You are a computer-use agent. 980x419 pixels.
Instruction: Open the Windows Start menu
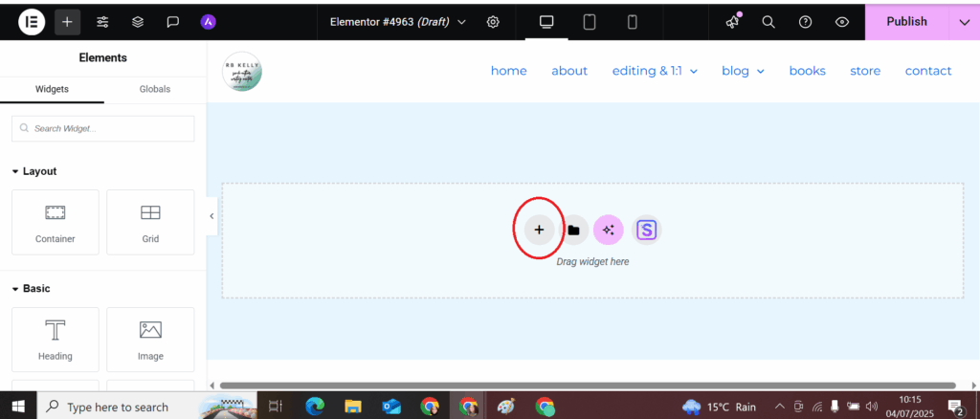[18, 407]
